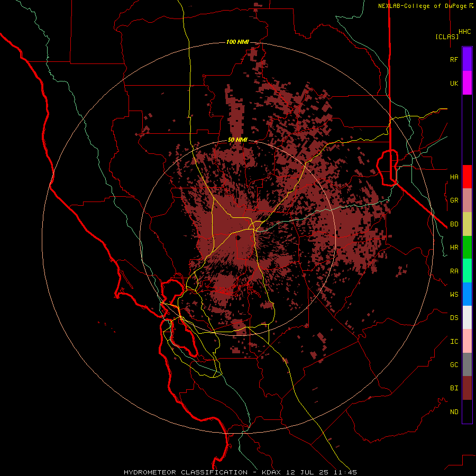Click the HR legend label
Viewport: 476px width, 476px height.
[x=454, y=248]
